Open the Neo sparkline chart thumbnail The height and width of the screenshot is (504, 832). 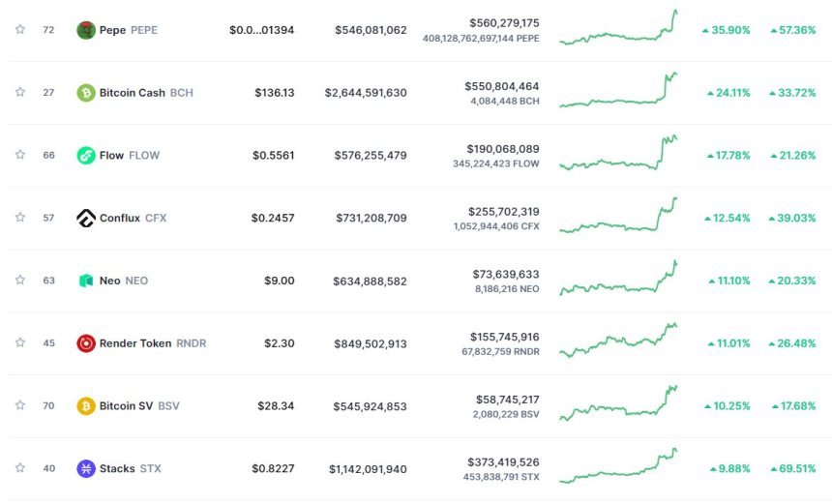[618, 279]
